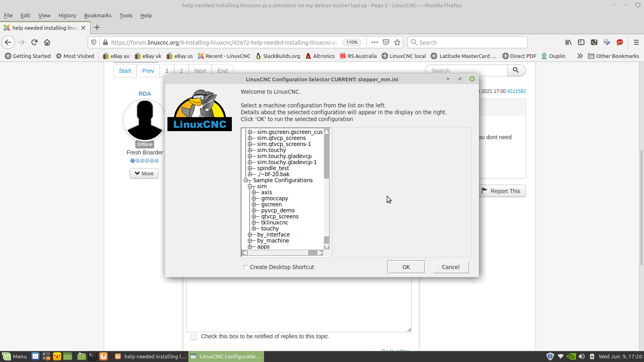Reload the current forum page
The height and width of the screenshot is (362, 644).
(x=34, y=42)
